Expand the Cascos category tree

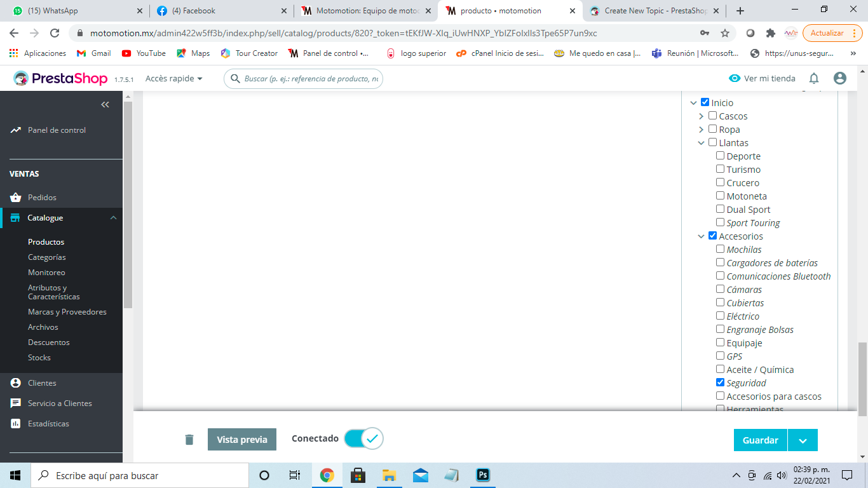tap(701, 116)
